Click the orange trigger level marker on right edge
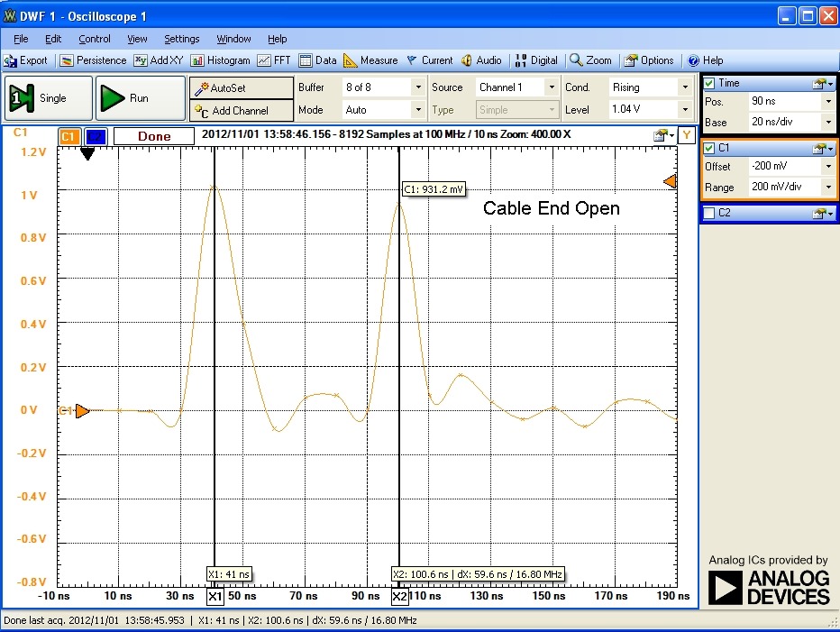This screenshot has height=632, width=840. tap(670, 182)
